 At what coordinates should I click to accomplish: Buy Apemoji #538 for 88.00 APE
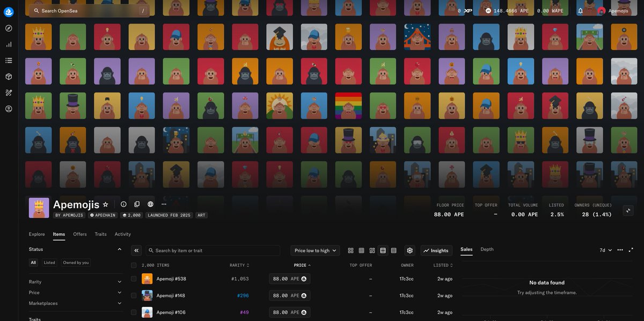coord(289,279)
